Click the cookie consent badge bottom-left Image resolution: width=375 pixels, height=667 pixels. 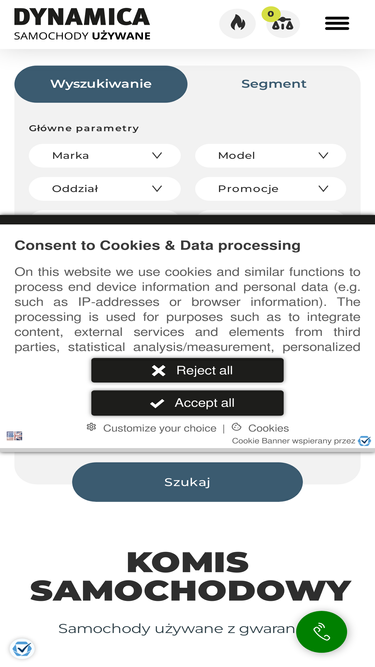tap(22, 649)
